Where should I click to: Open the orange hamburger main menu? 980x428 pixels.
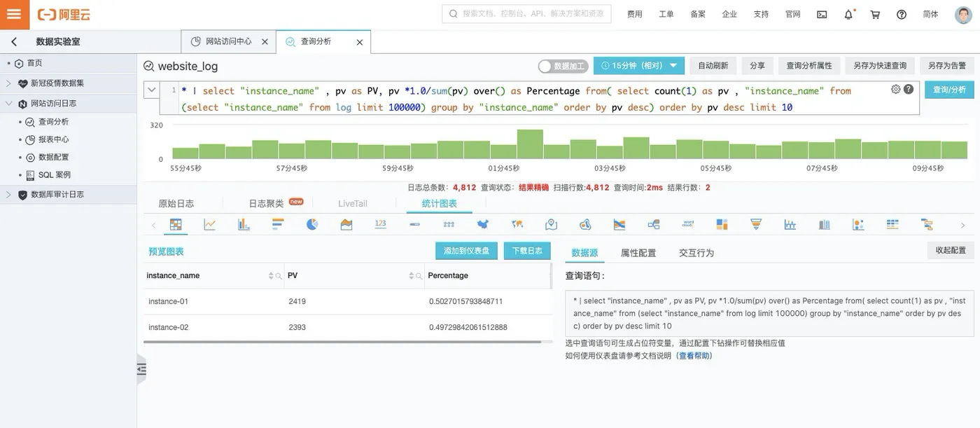15,14
